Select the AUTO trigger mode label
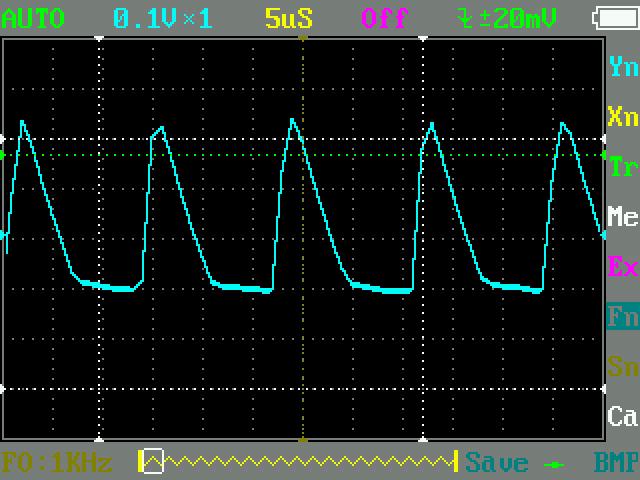Viewport: 640px width, 480px height. [33, 18]
